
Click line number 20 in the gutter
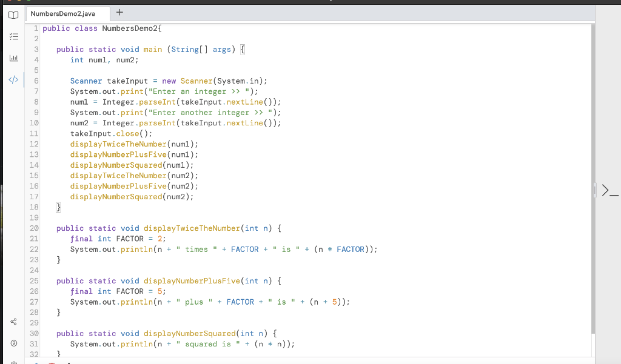click(34, 228)
